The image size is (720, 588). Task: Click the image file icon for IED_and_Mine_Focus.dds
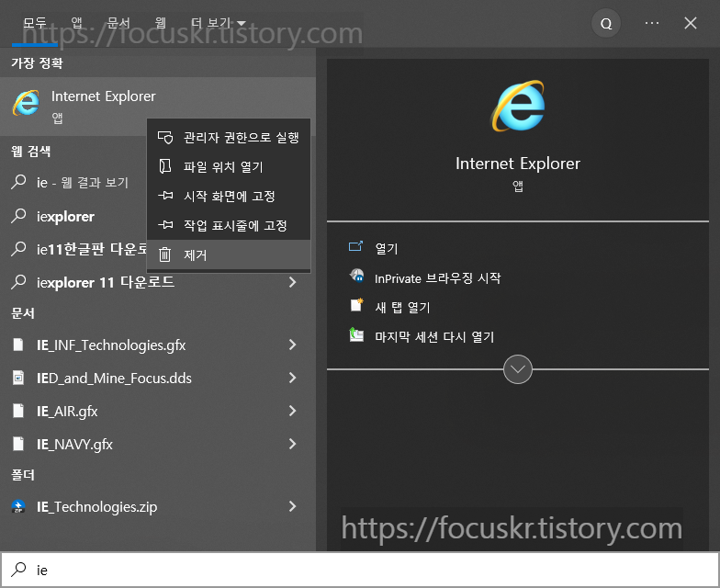[18, 378]
